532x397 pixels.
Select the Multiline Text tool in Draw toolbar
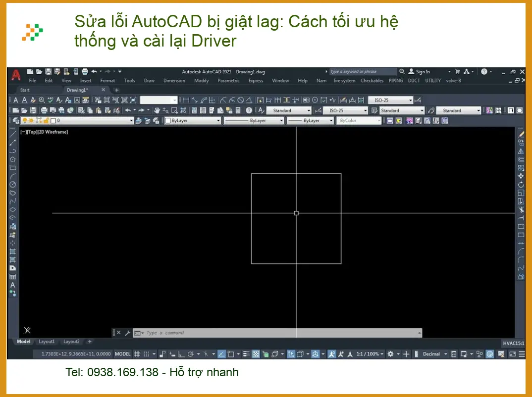(12, 285)
